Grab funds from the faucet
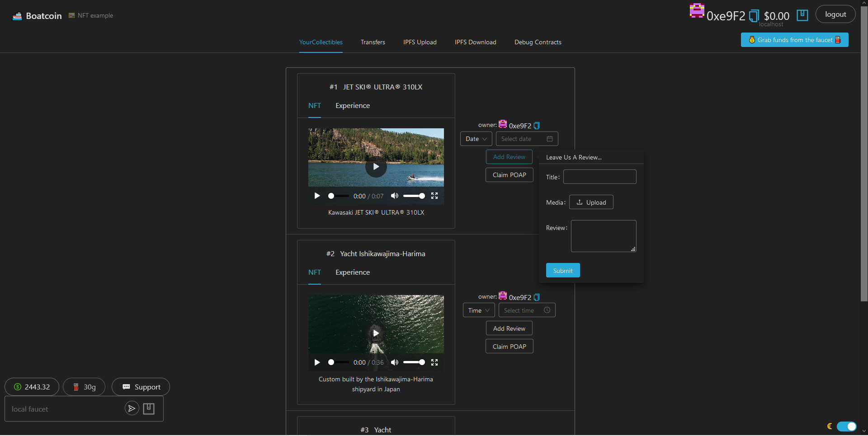The image size is (868, 436). coord(794,40)
